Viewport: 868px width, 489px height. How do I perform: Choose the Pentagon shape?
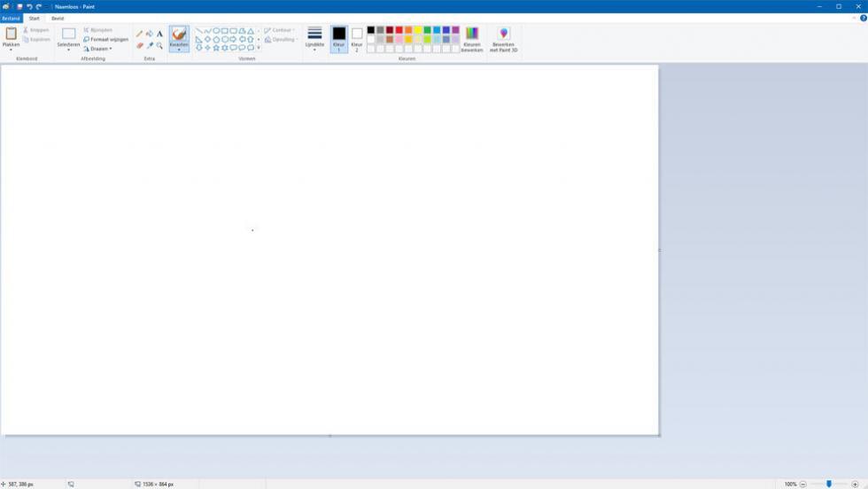point(216,39)
